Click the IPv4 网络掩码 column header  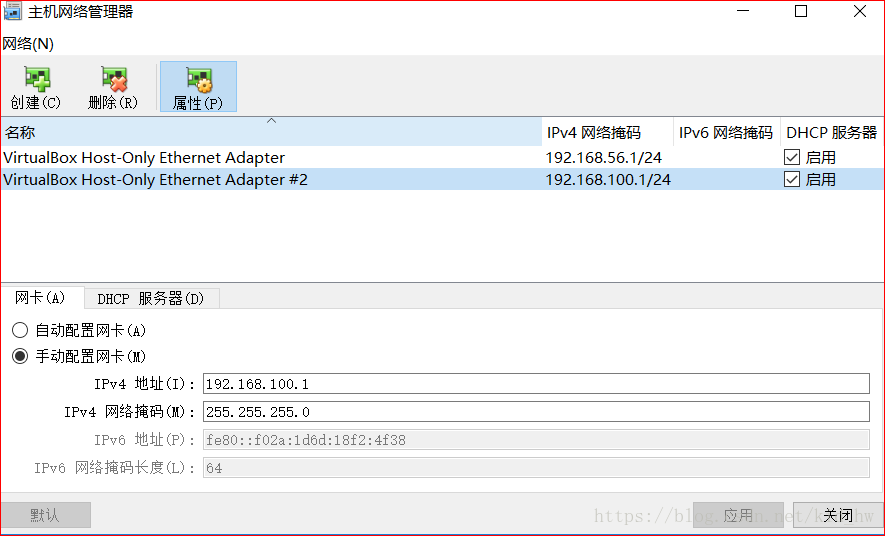[608, 132]
